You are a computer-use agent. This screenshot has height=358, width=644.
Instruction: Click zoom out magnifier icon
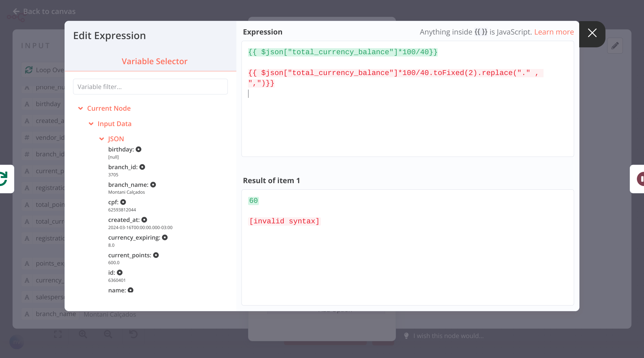click(x=108, y=334)
